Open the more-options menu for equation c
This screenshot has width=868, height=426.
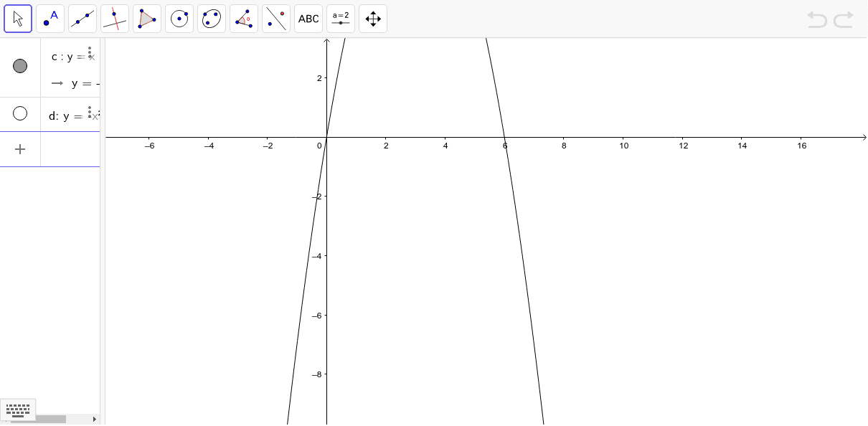click(90, 52)
